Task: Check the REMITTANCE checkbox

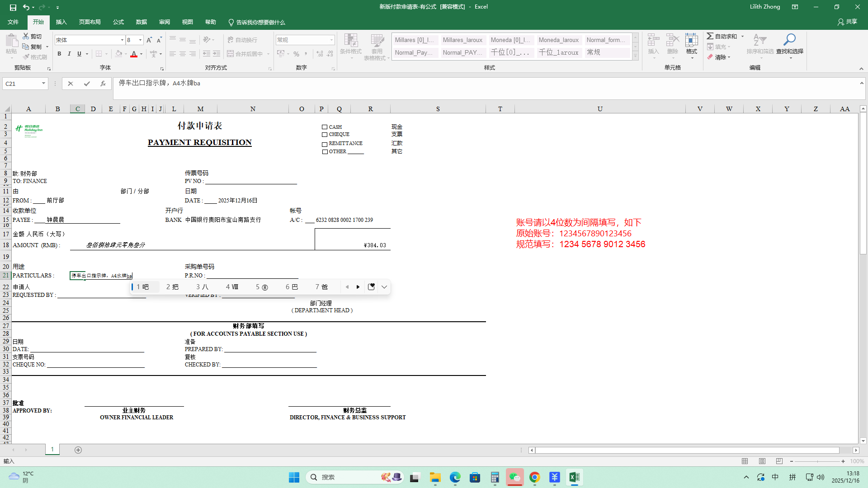Action: click(x=325, y=144)
